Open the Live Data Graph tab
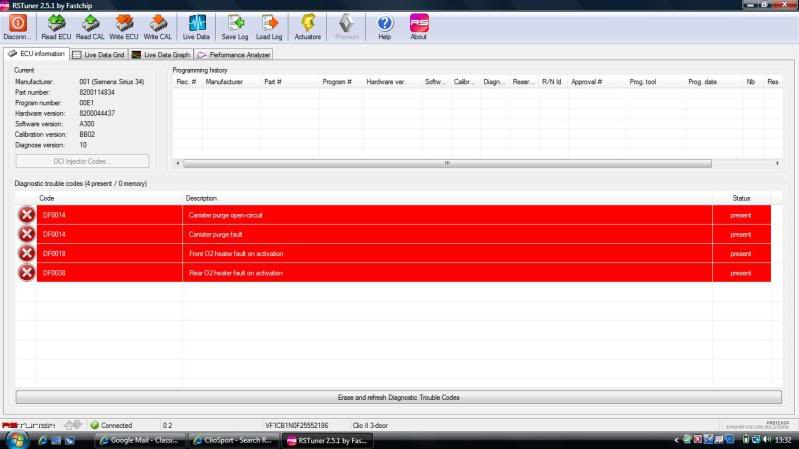Screen dimensions: 799x449 161,54
